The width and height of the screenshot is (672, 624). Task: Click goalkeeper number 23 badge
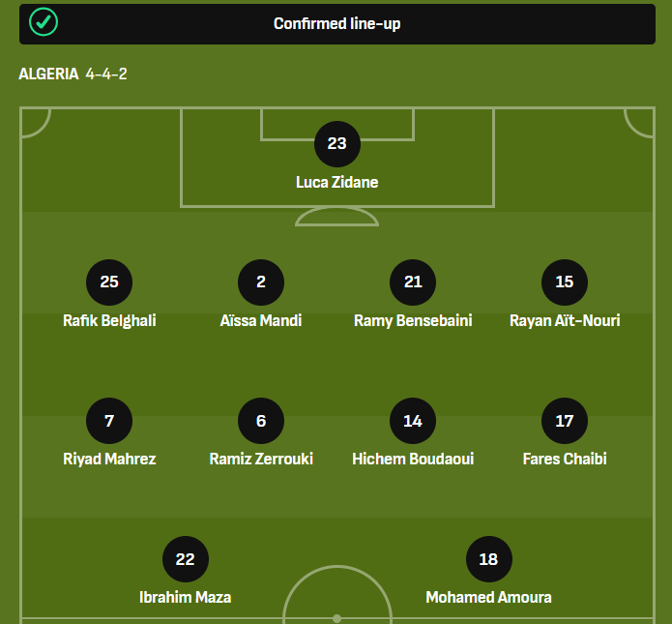336,144
